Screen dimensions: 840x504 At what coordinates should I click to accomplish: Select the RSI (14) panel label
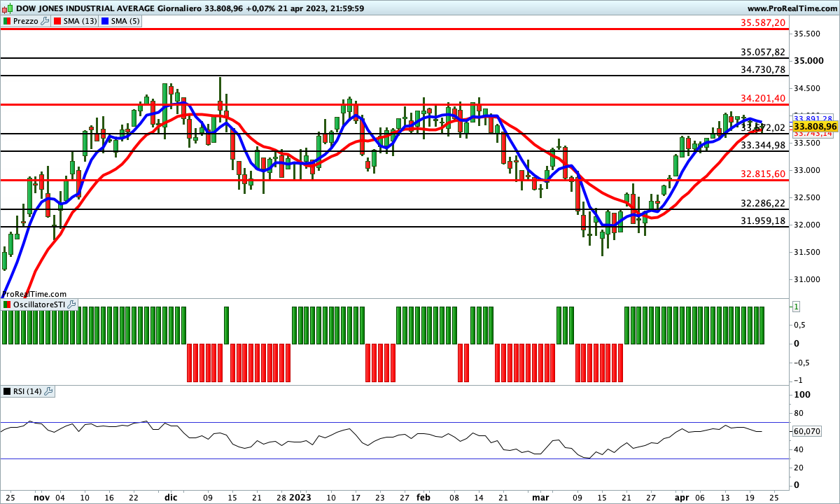coord(27,391)
